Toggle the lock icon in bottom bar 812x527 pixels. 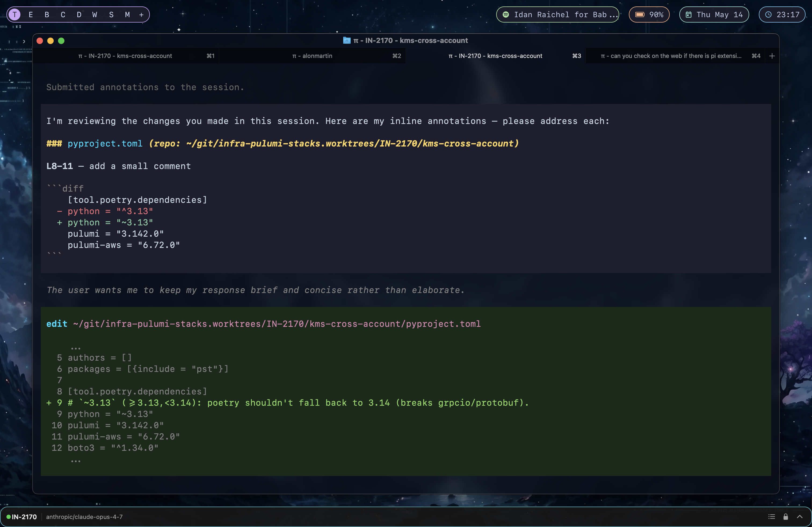[786, 517]
